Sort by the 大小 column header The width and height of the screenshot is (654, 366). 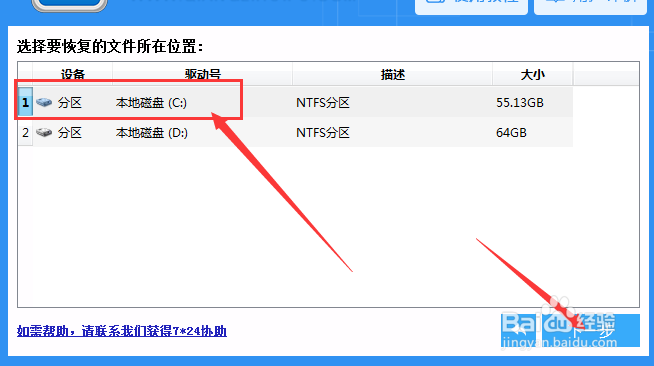(533, 75)
